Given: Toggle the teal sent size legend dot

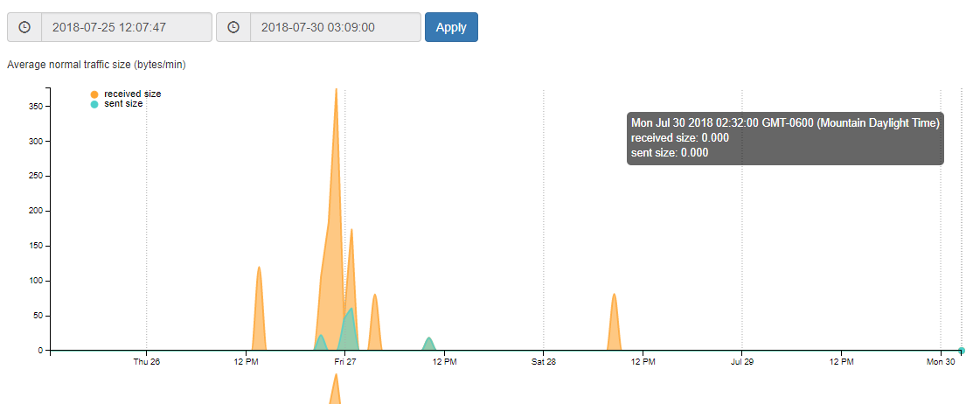Looking at the screenshot, I should 94,104.
